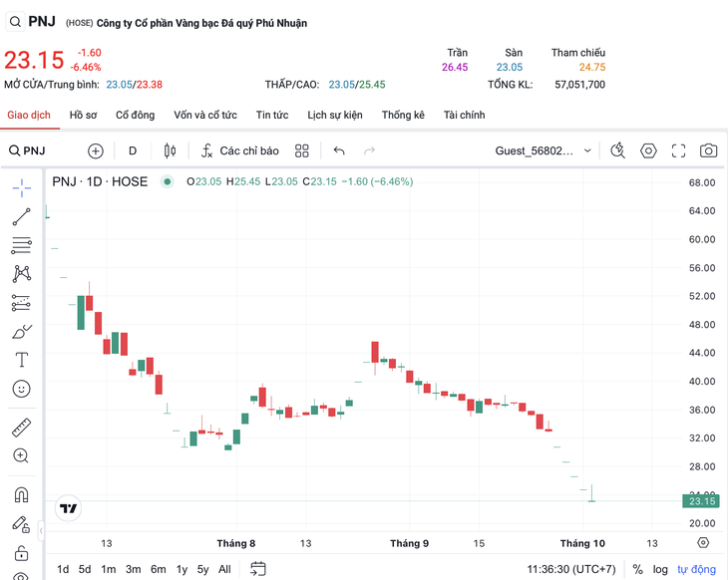This screenshot has height=580, width=728.
Task: Activate the zoom in tool
Action: 21,455
